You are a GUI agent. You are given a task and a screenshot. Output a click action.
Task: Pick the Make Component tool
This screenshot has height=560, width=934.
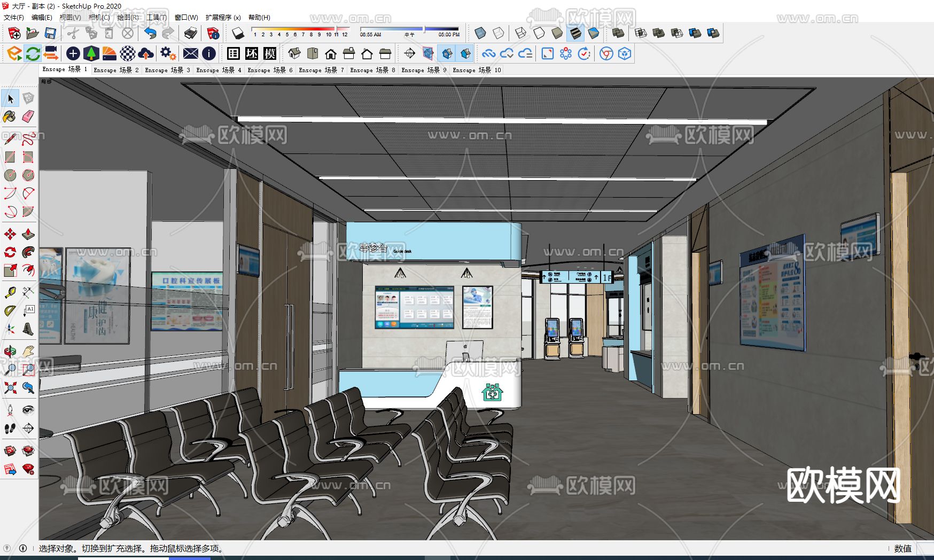(x=28, y=98)
